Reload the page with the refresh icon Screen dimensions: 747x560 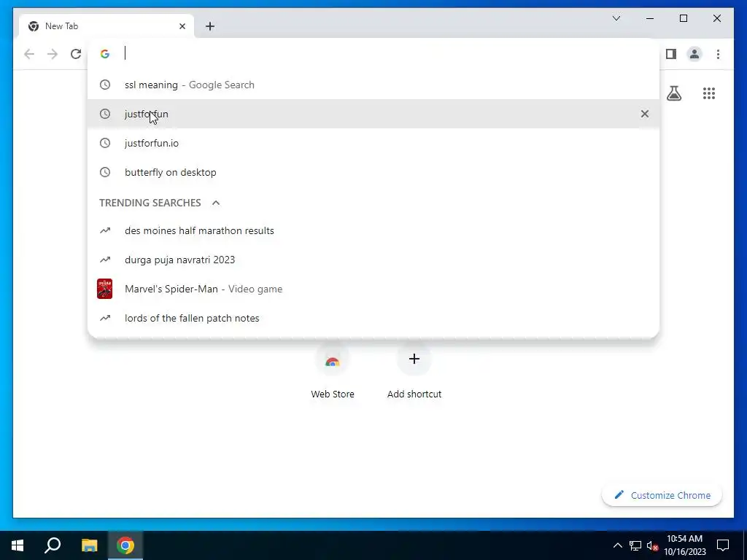pyautogui.click(x=76, y=54)
